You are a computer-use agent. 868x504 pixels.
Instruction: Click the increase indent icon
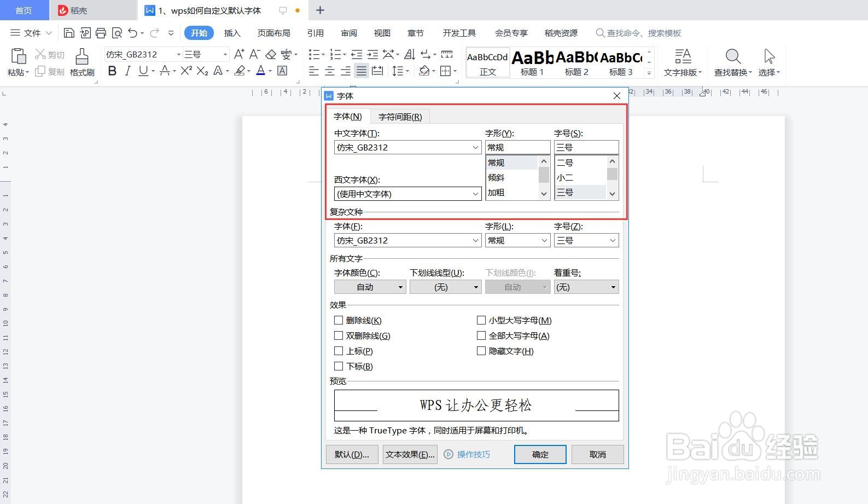coord(372,54)
